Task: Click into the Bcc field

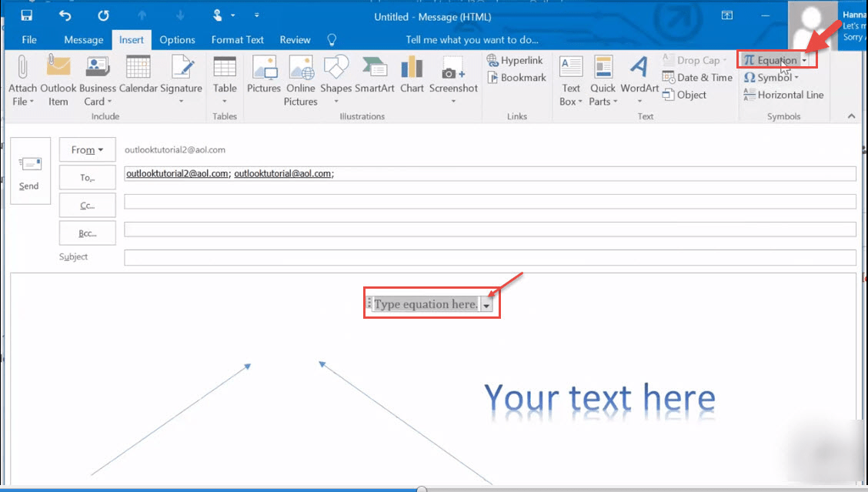Action: (x=490, y=229)
